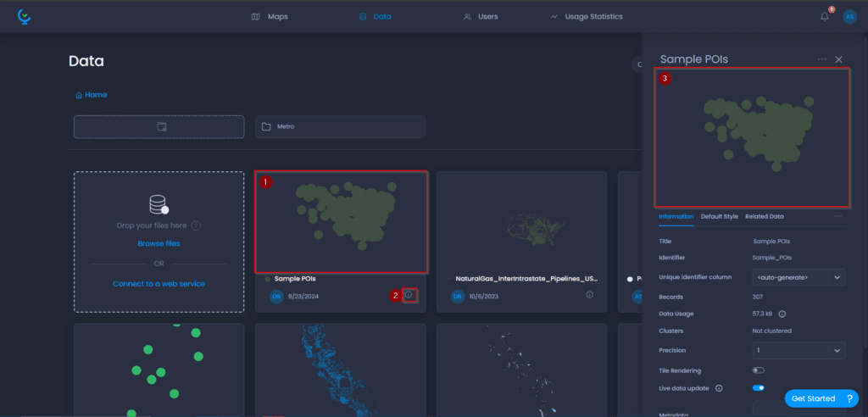
Task: Click the Data Usage value 57.3 kB
Action: pyautogui.click(x=764, y=314)
